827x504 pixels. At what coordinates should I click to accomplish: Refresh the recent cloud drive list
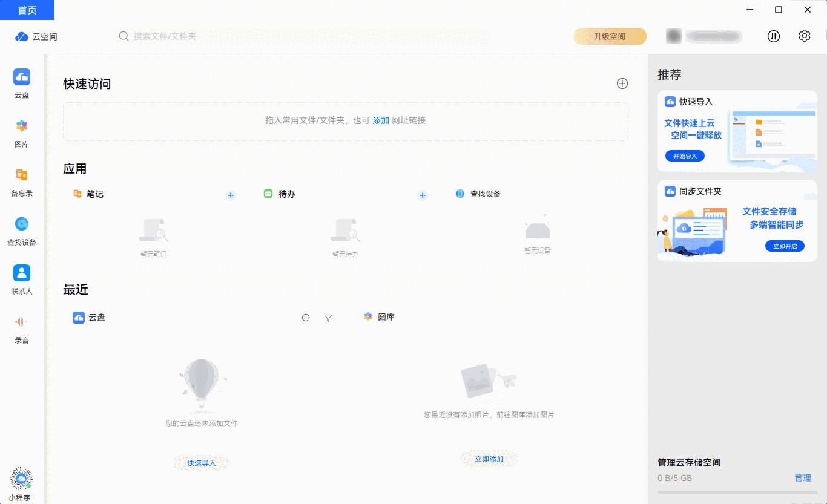[x=305, y=317]
